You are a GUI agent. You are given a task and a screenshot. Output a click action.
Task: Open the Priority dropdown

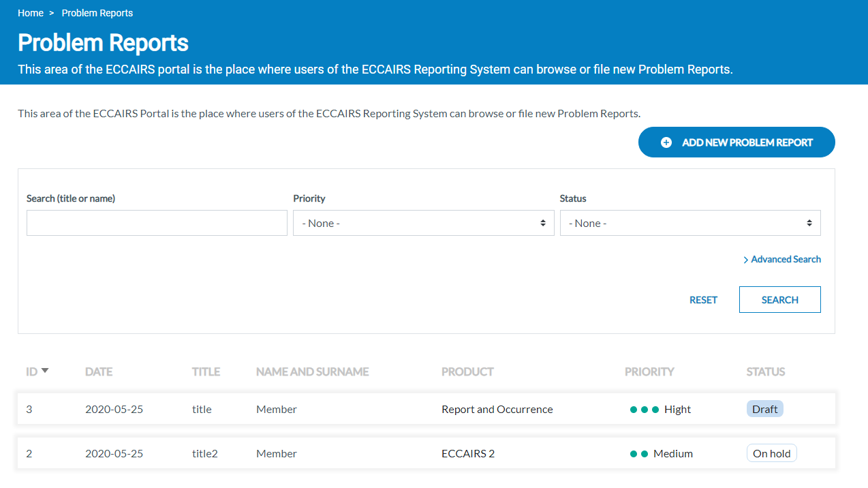[423, 223]
